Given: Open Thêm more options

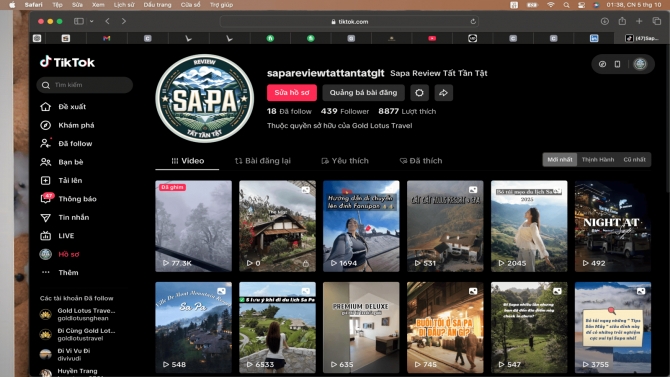Looking at the screenshot, I should tap(59, 272).
